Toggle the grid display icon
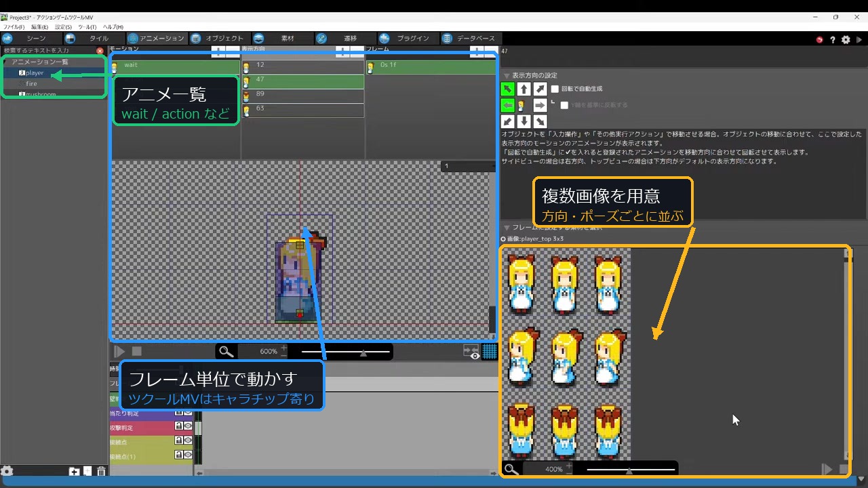 pos(490,351)
